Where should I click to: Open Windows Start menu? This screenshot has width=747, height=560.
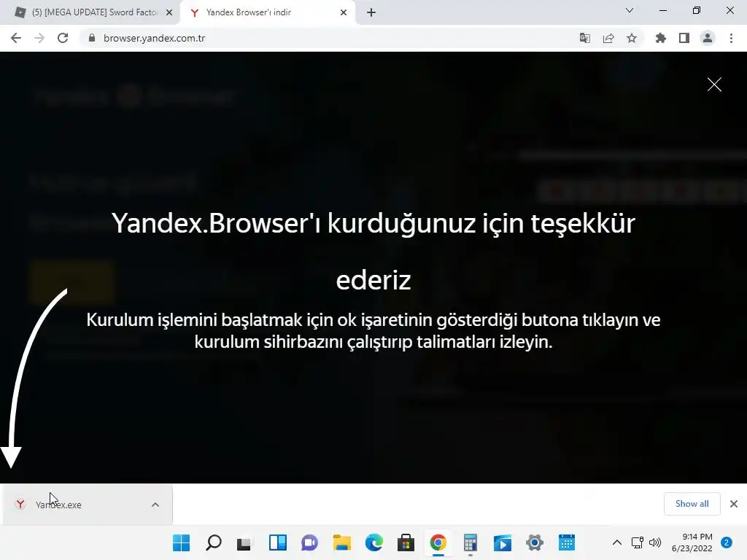coord(181,542)
